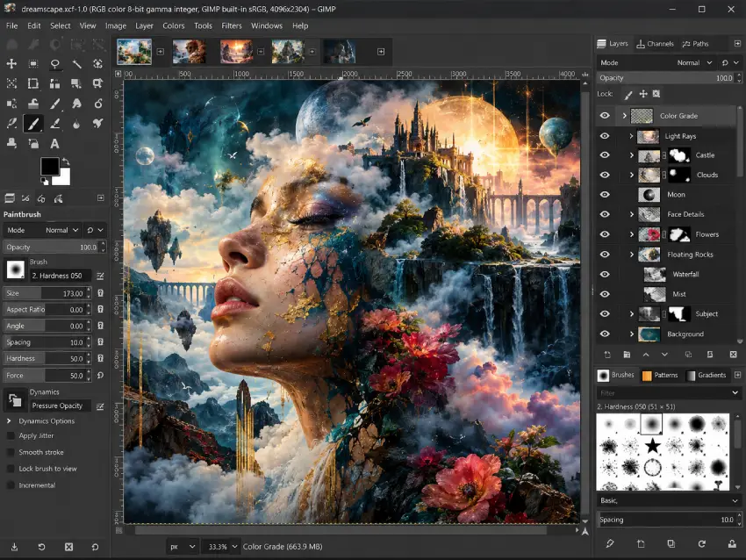Open the Filters menu
This screenshot has width=746, height=560.
point(232,25)
